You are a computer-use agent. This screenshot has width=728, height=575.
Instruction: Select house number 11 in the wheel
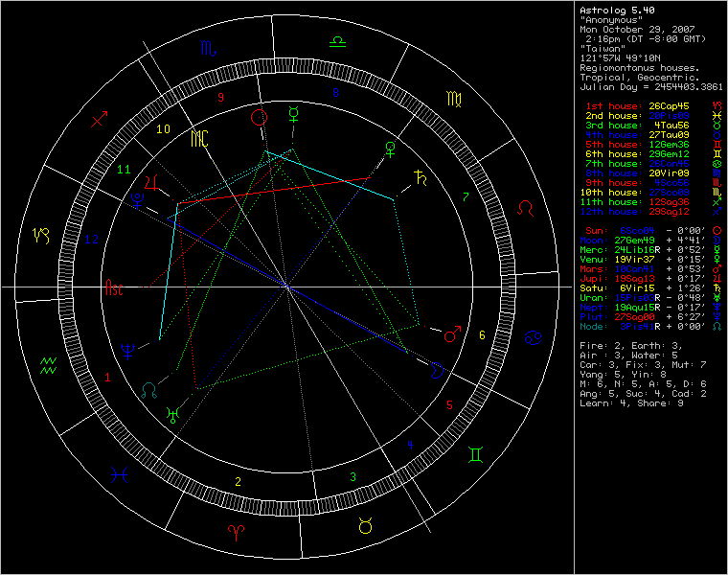point(124,170)
